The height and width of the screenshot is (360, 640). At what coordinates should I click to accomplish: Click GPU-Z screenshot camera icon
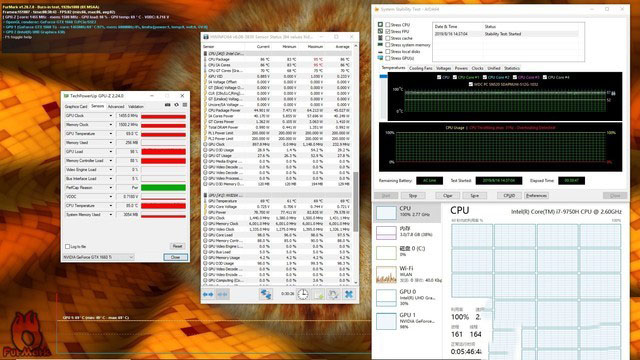pos(167,105)
